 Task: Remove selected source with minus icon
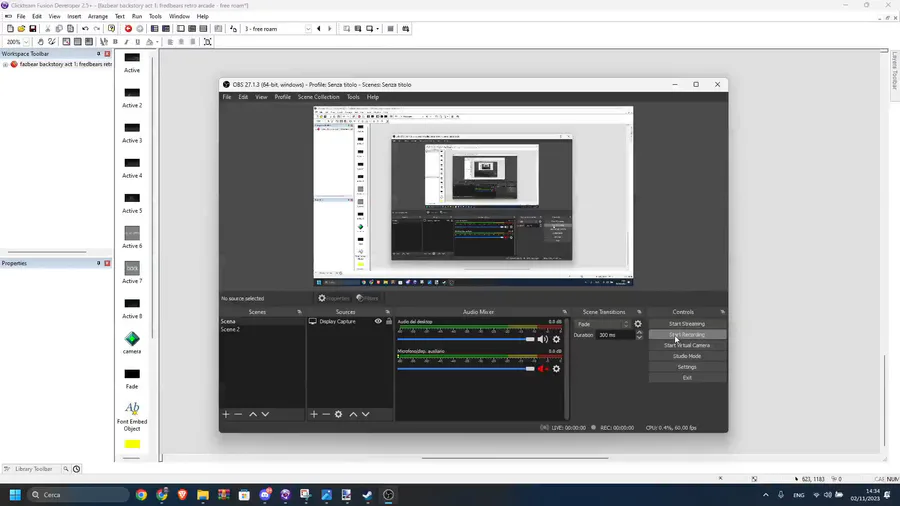pyautogui.click(x=326, y=414)
